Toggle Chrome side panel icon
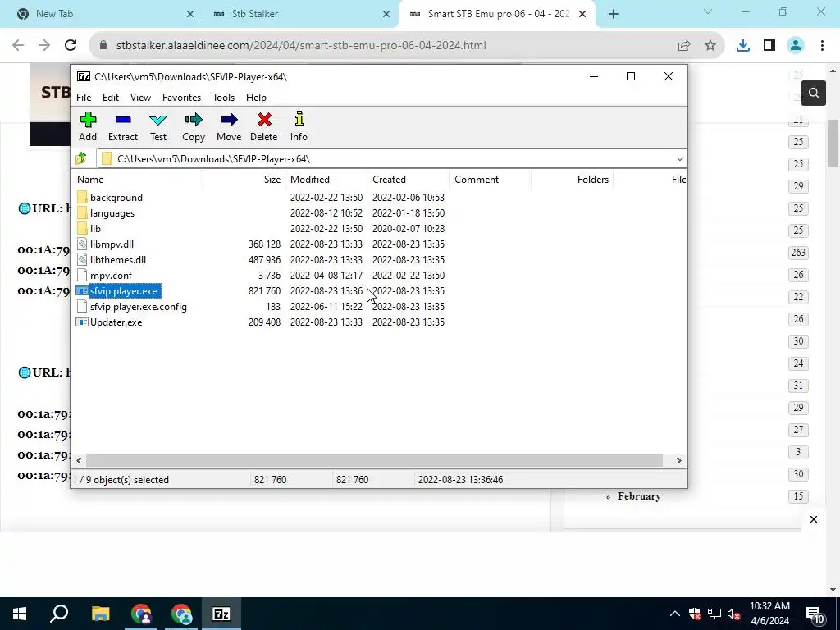 [769, 46]
